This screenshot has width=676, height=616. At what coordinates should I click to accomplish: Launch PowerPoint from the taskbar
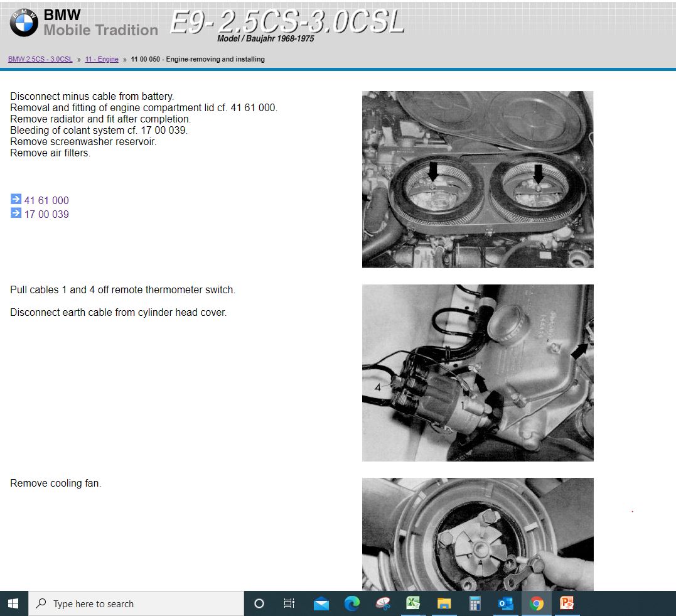[566, 603]
